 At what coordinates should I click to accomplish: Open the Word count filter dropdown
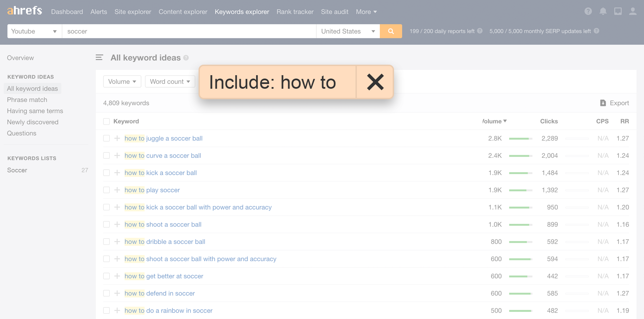tap(170, 81)
